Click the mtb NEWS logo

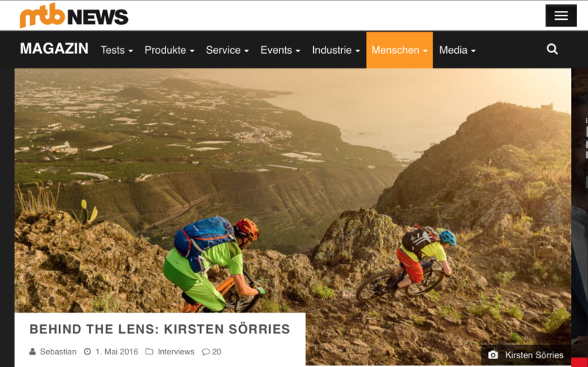tap(74, 15)
